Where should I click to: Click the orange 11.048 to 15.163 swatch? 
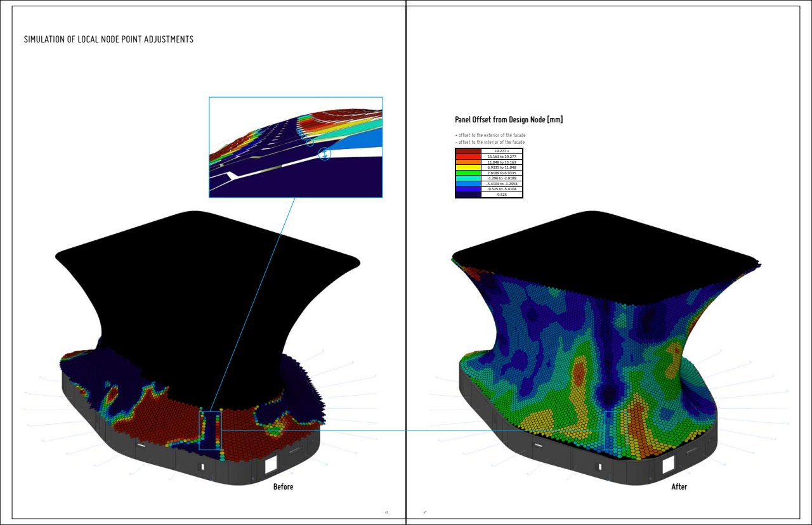tap(468, 162)
